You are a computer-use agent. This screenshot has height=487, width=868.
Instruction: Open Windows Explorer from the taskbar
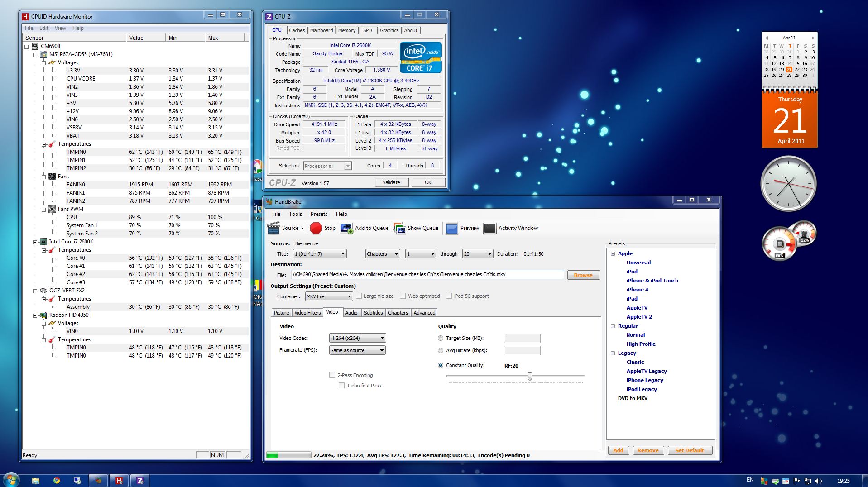coord(36,480)
